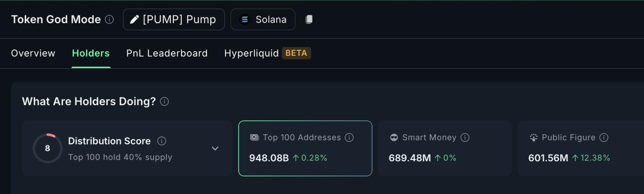
Task: Click the Smart Money sunglasses emoji icon
Action: coord(394,137)
